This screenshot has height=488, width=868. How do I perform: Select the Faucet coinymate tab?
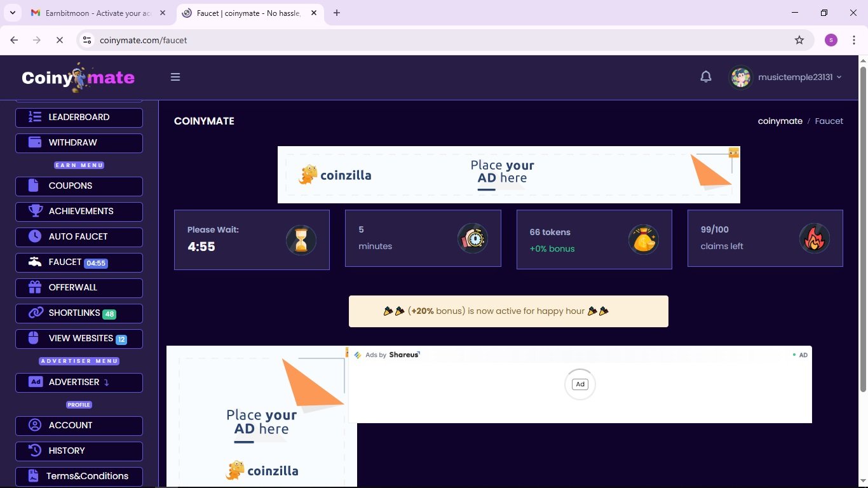pyautogui.click(x=250, y=13)
